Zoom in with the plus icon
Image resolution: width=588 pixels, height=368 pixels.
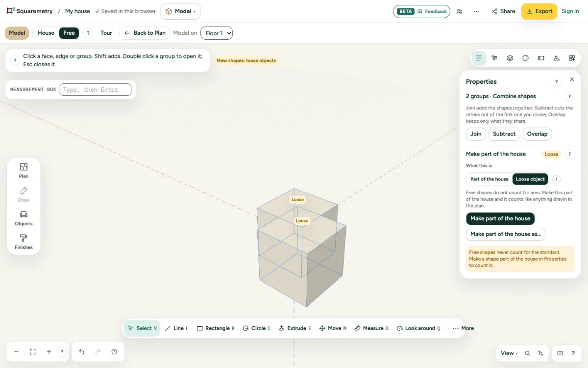pyautogui.click(x=49, y=352)
